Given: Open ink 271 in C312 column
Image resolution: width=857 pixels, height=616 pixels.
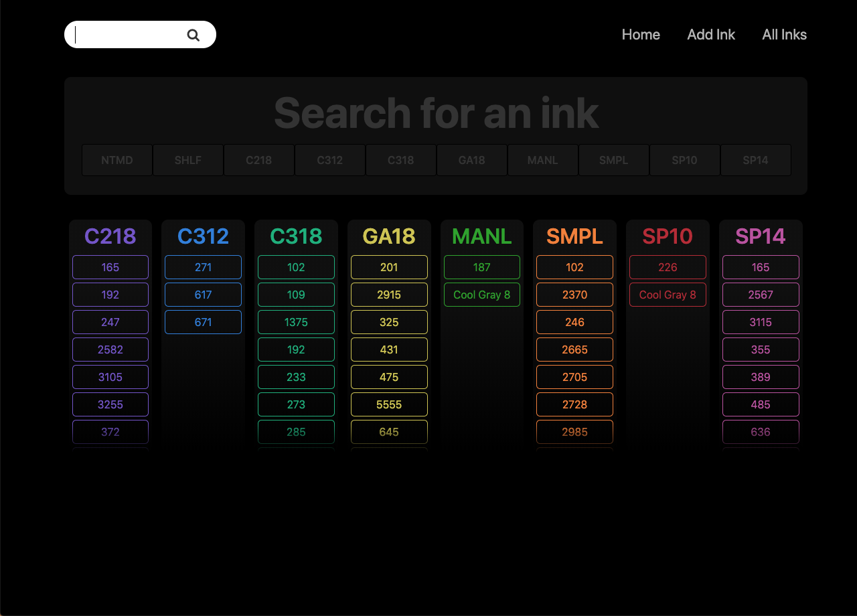Looking at the screenshot, I should [x=204, y=267].
